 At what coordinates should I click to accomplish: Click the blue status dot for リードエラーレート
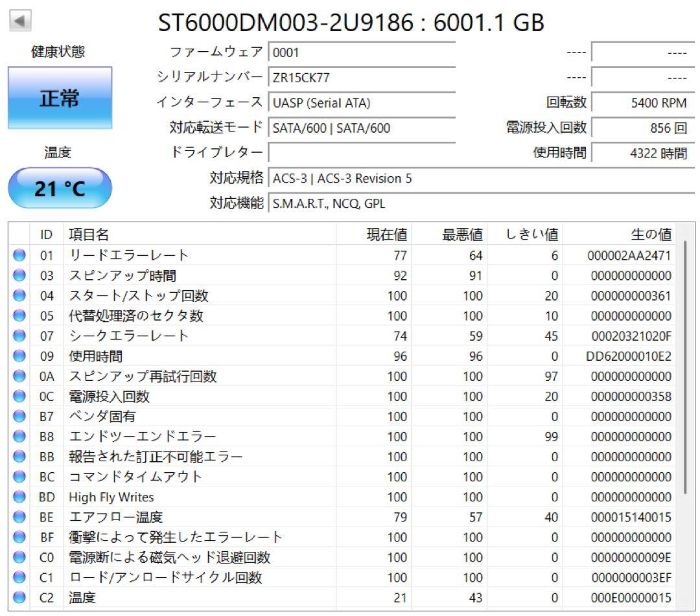pos(20,255)
